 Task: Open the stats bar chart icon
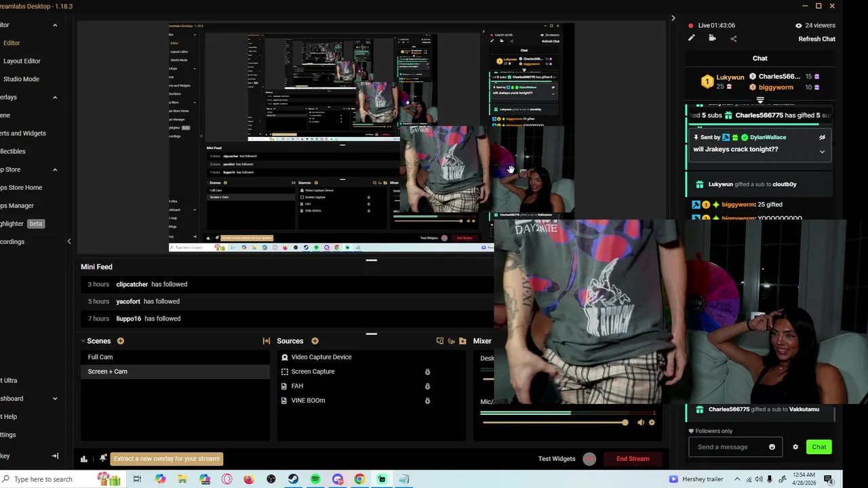click(84, 459)
